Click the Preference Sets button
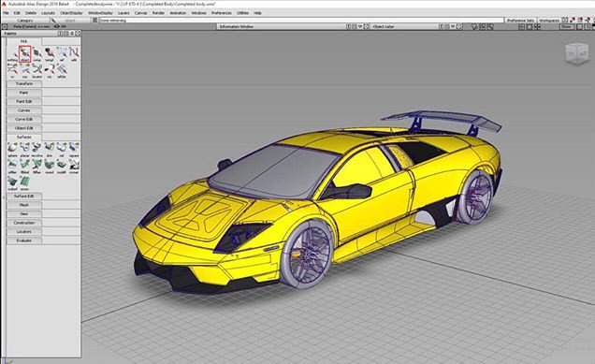Screen dimensions: 595x364 coord(520,20)
